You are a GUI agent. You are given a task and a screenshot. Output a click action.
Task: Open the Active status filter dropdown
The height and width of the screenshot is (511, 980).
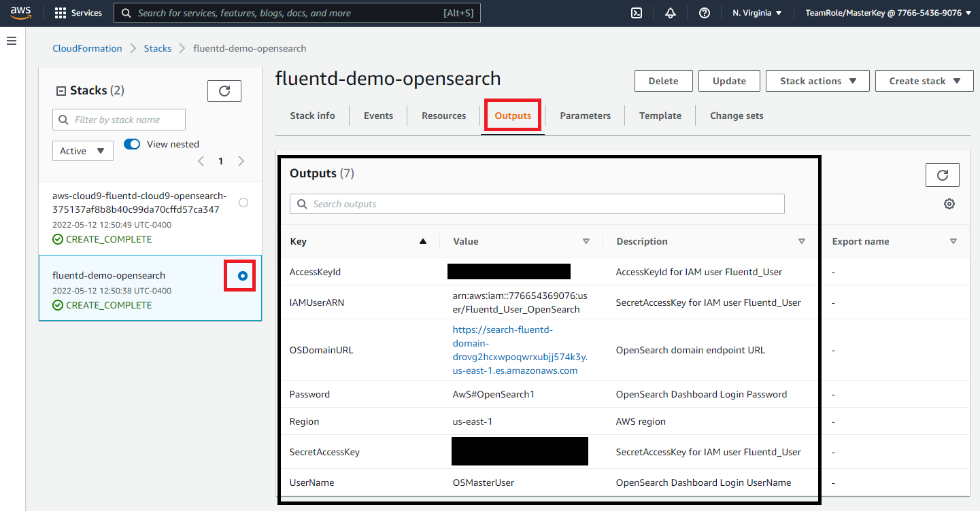[83, 151]
